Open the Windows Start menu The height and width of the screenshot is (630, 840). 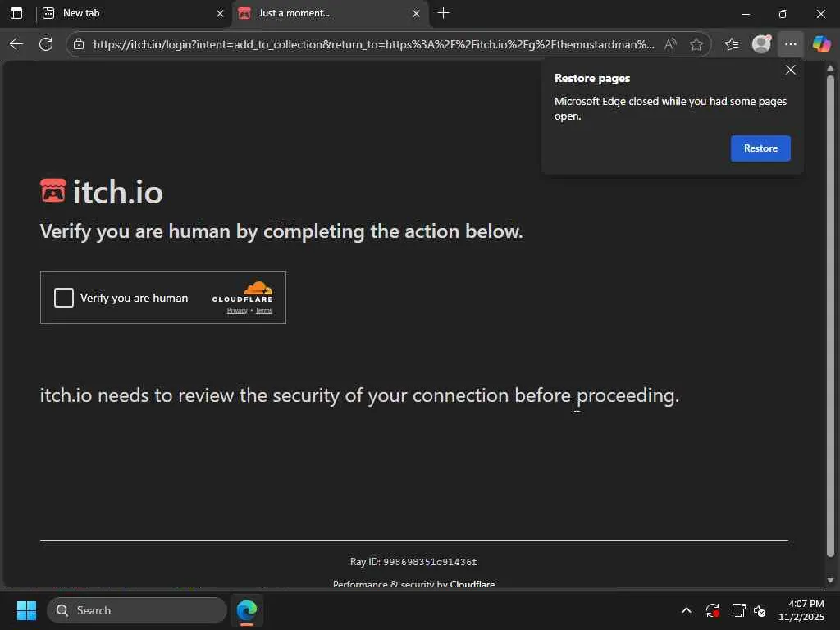tap(26, 610)
